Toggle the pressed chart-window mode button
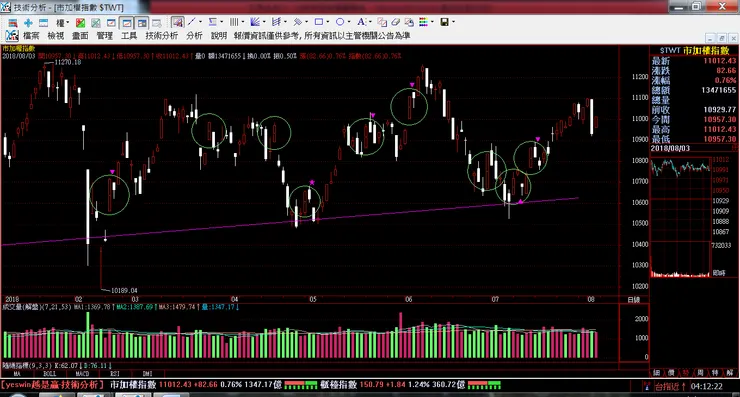740x397 pixels. [126, 23]
